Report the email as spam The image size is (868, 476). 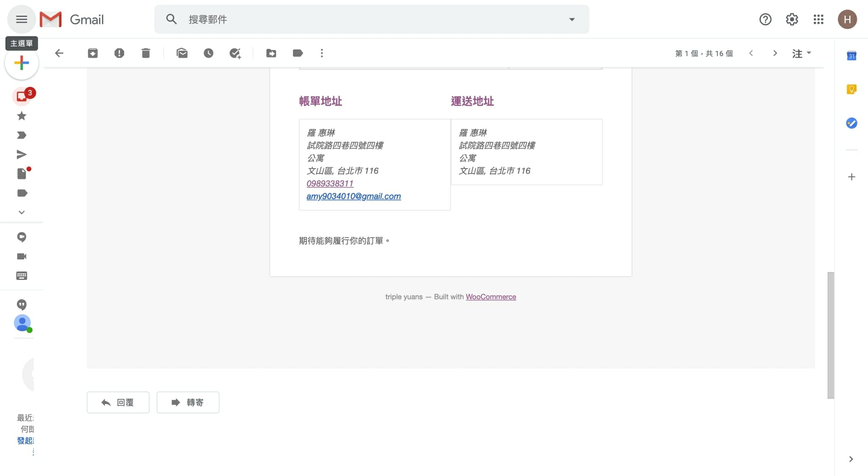(119, 53)
